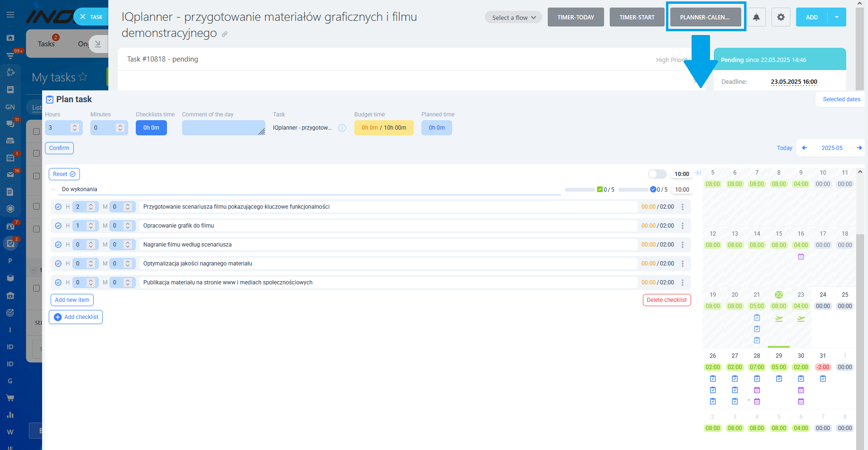
Task: Open PLANNER-CALENDAR button
Action: pyautogui.click(x=705, y=18)
